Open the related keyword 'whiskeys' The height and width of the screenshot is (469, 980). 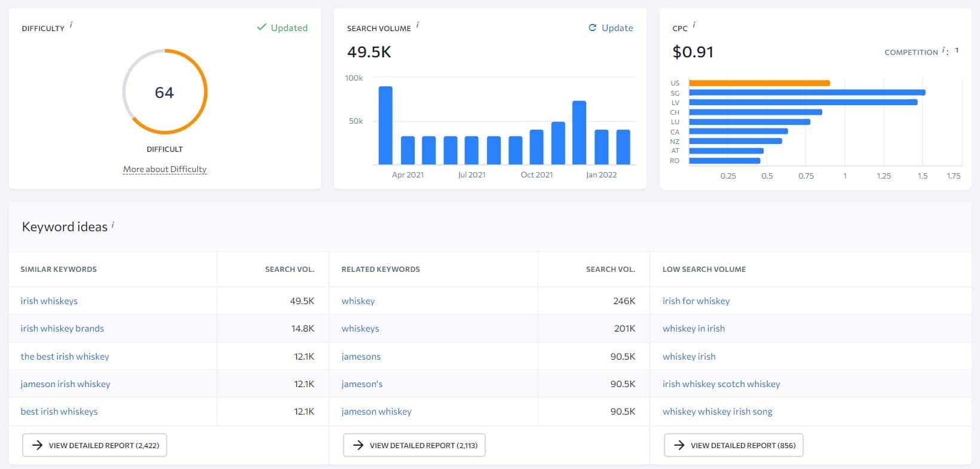point(360,328)
